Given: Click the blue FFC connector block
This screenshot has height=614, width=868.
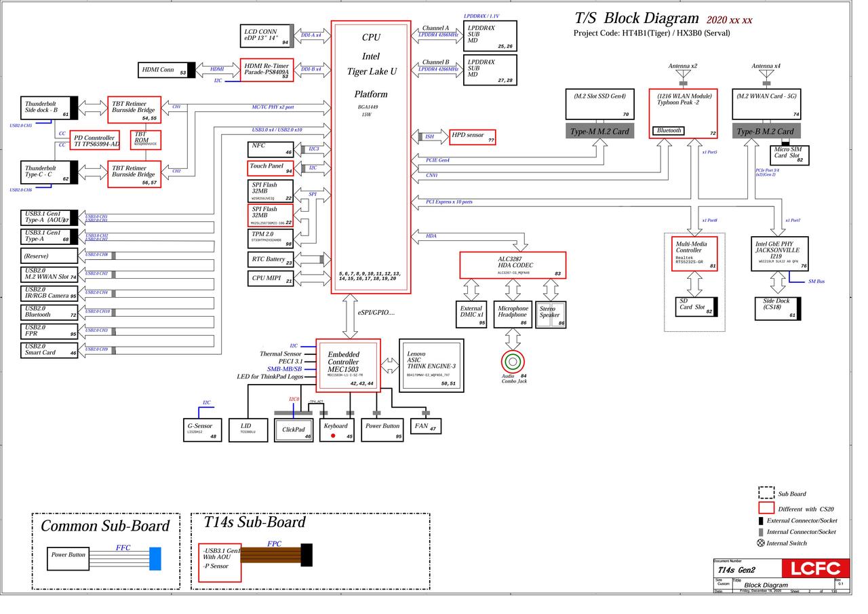Looking at the screenshot, I should point(155,558).
